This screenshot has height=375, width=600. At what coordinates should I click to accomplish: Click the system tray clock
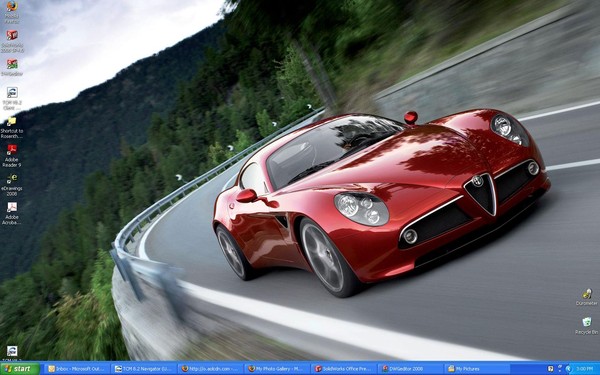584,369
